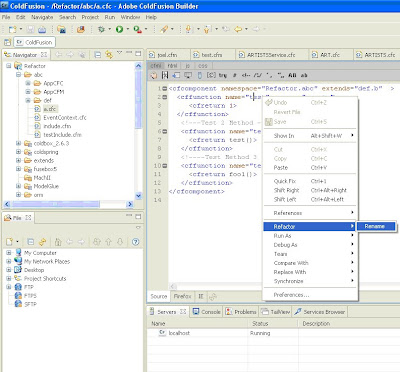The width and height of the screenshot is (400, 372).
Task: Expand My Computer in File panel
Action: [9, 253]
